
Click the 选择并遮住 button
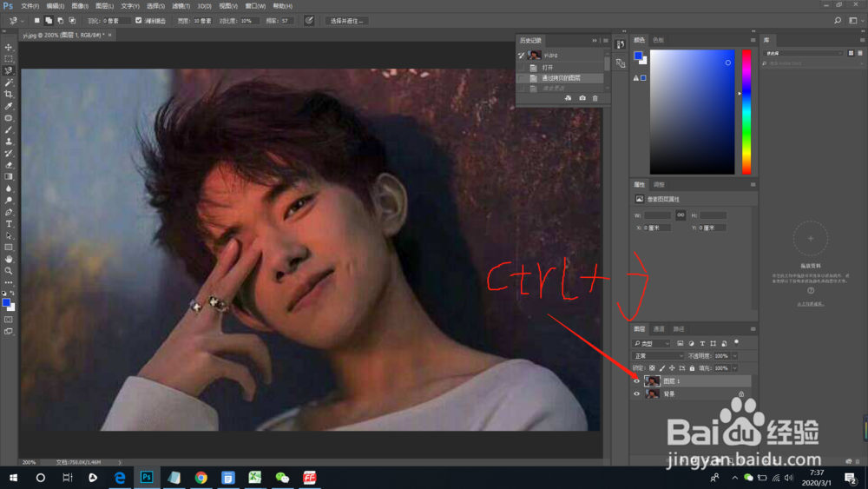click(347, 21)
